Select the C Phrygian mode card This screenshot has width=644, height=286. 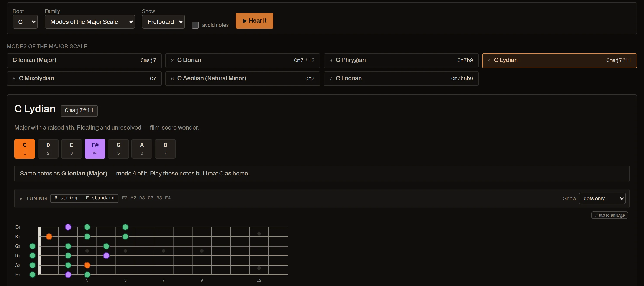[401, 60]
